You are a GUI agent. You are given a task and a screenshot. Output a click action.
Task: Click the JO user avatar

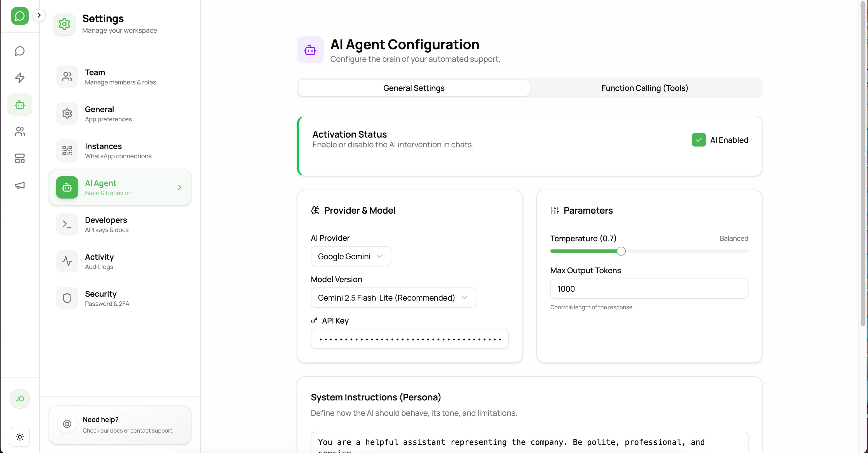20,399
